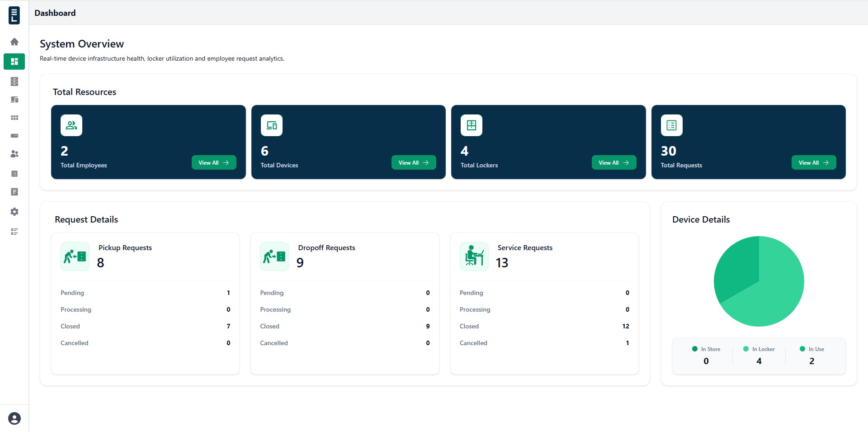Click the Service Requests total 13
868x432 pixels.
502,263
